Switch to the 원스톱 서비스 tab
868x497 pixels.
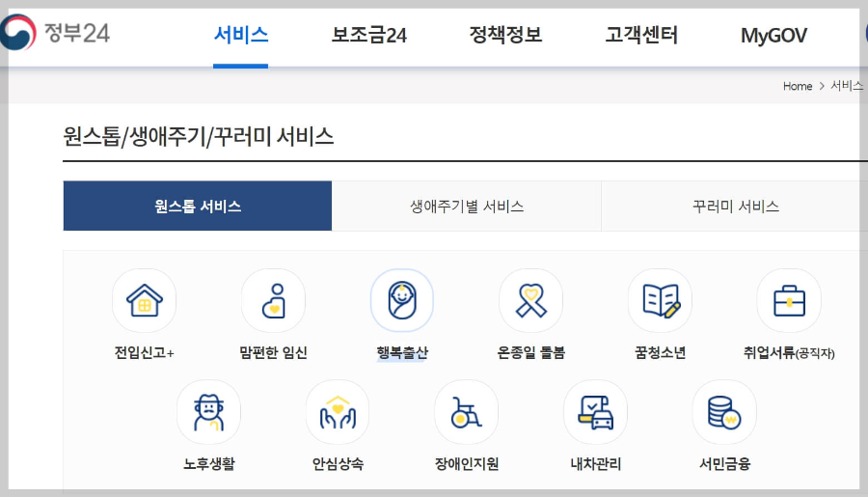pyautogui.click(x=198, y=206)
